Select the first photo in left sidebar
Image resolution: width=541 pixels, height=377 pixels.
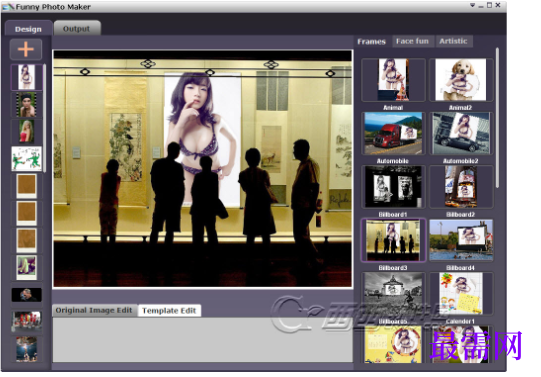pyautogui.click(x=27, y=77)
